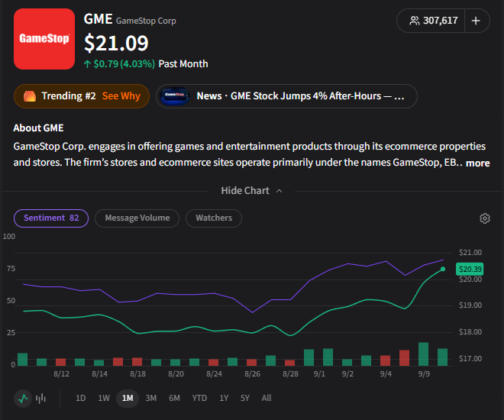
Task: Click the 8/12 date axis label
Action: coord(61,374)
